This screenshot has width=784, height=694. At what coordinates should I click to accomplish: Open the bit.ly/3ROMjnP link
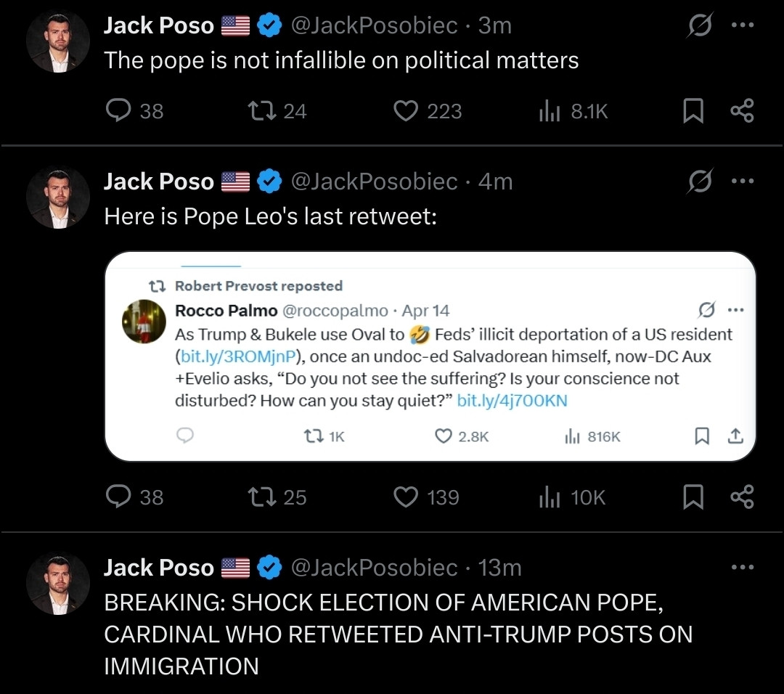tap(238, 356)
